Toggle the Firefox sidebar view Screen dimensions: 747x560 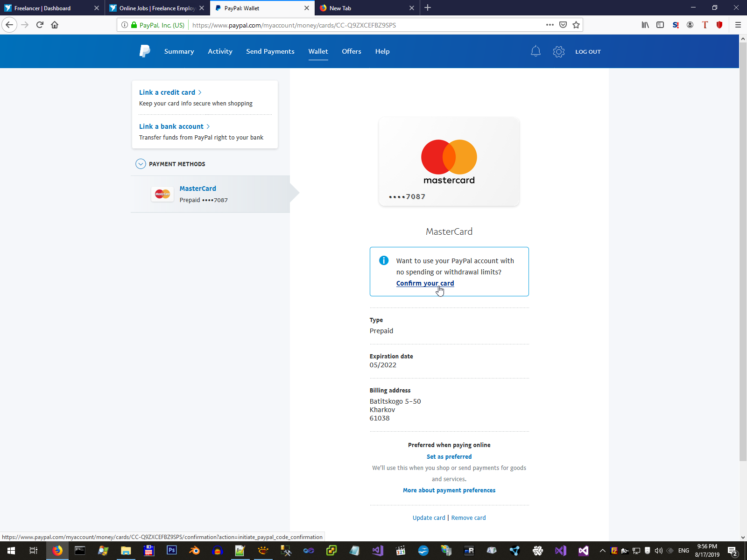(660, 25)
